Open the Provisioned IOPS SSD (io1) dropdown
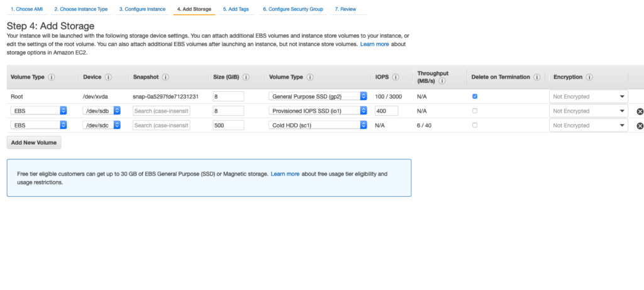 click(x=318, y=111)
